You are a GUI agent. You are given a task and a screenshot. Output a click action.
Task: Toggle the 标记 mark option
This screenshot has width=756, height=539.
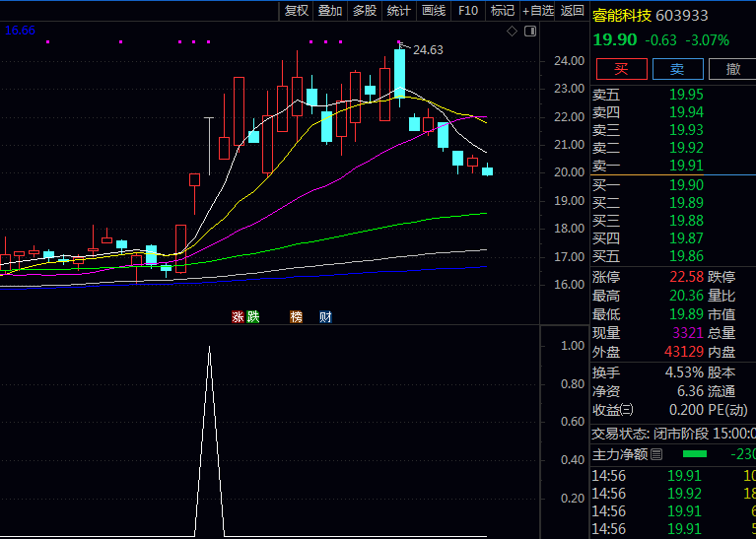[503, 11]
